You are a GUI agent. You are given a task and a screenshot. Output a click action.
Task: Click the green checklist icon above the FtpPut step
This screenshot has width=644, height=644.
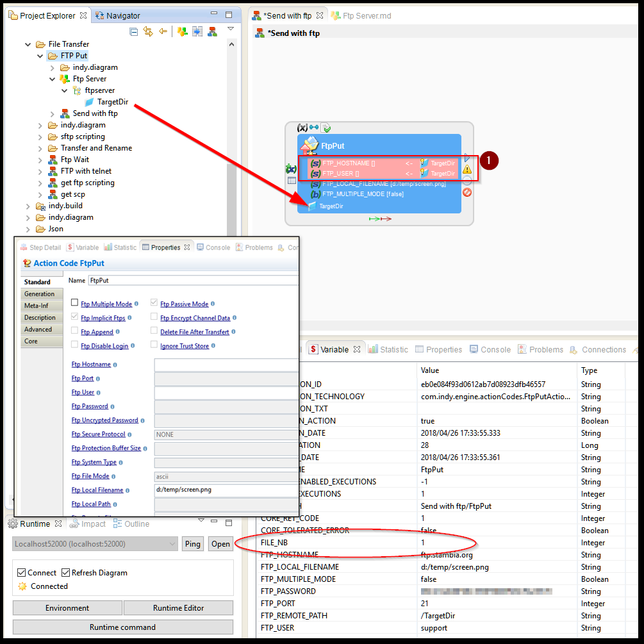pos(326,128)
